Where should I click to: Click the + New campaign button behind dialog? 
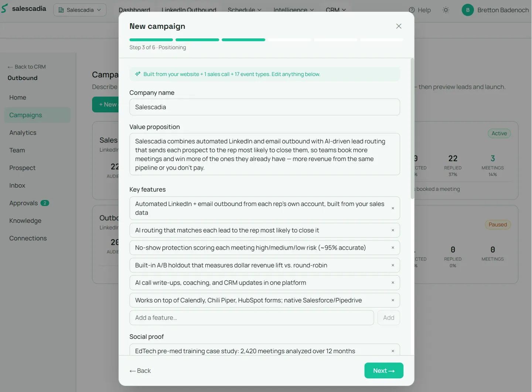106,104
